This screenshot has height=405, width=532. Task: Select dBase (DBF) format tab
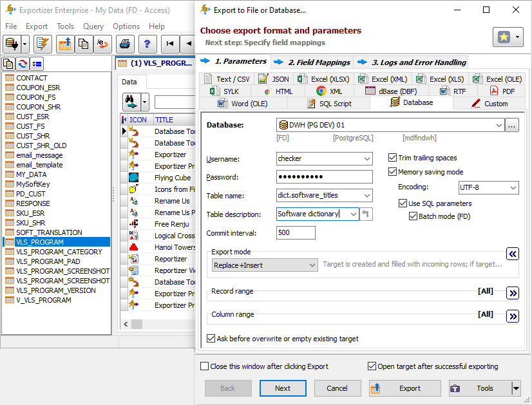[391, 91]
